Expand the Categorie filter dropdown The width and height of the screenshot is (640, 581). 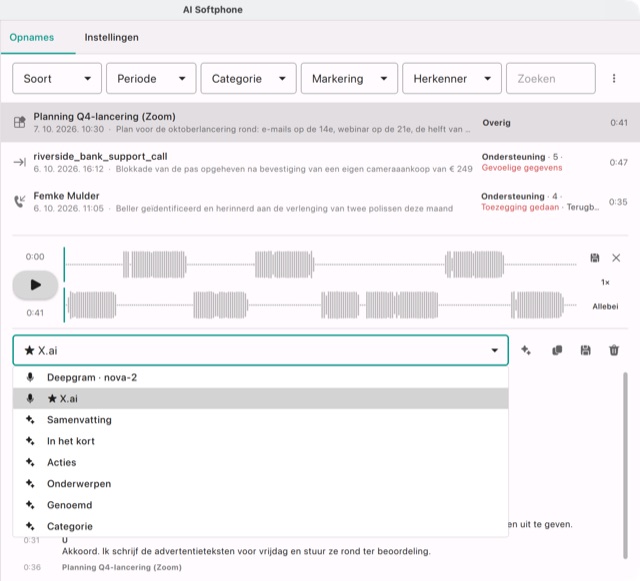coord(248,78)
